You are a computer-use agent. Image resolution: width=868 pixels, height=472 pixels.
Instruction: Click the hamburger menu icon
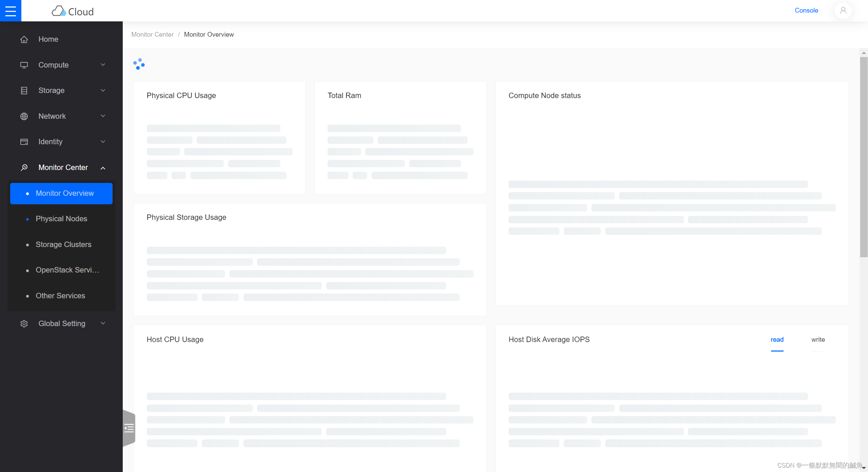[11, 11]
